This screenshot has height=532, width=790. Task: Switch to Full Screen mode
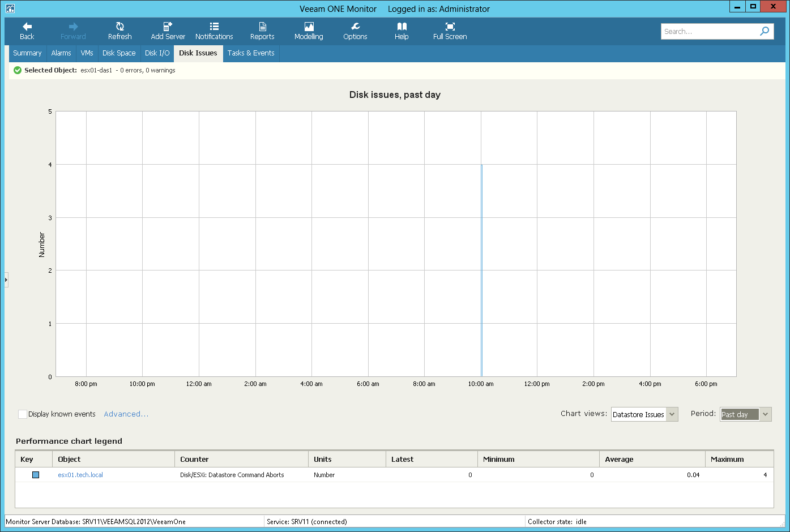point(450,31)
